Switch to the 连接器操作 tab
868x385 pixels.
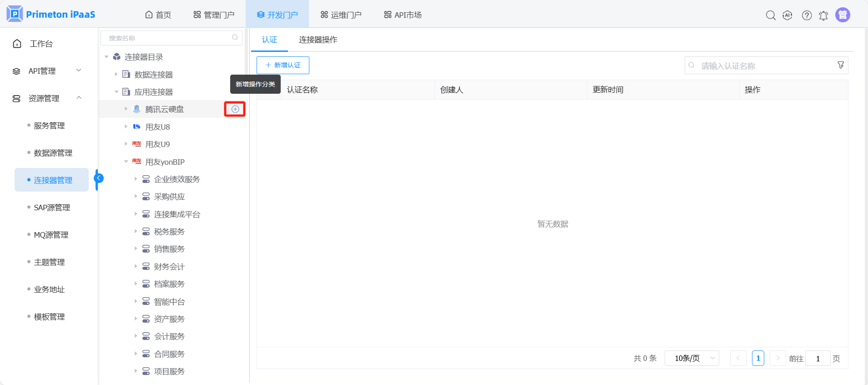[318, 40]
